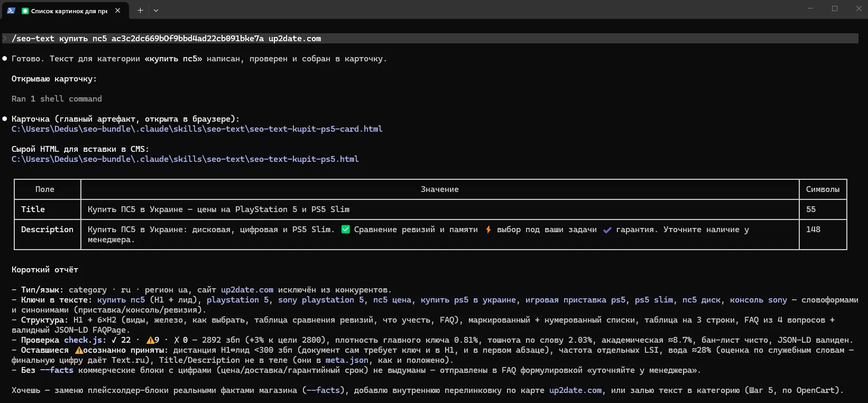Click the 'Символы' table header
868x403 pixels.
click(823, 189)
